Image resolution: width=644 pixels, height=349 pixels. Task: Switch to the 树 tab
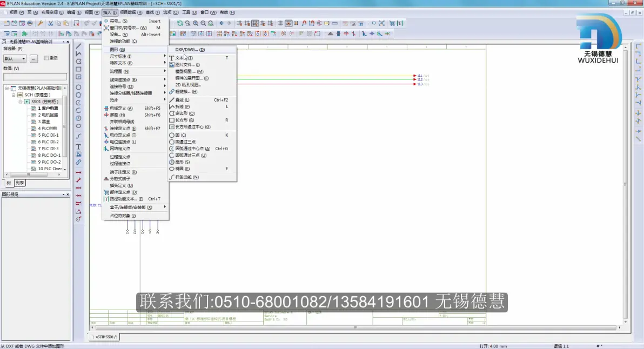[x=9, y=183]
